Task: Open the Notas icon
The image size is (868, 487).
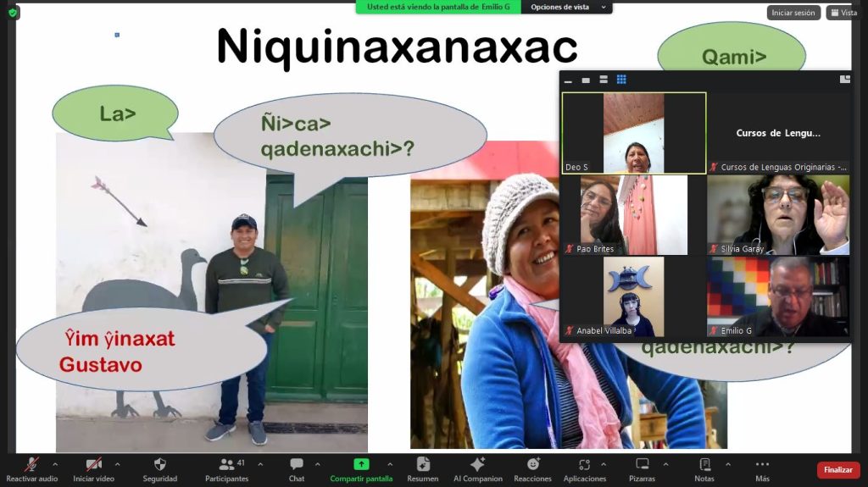Action: (704, 465)
